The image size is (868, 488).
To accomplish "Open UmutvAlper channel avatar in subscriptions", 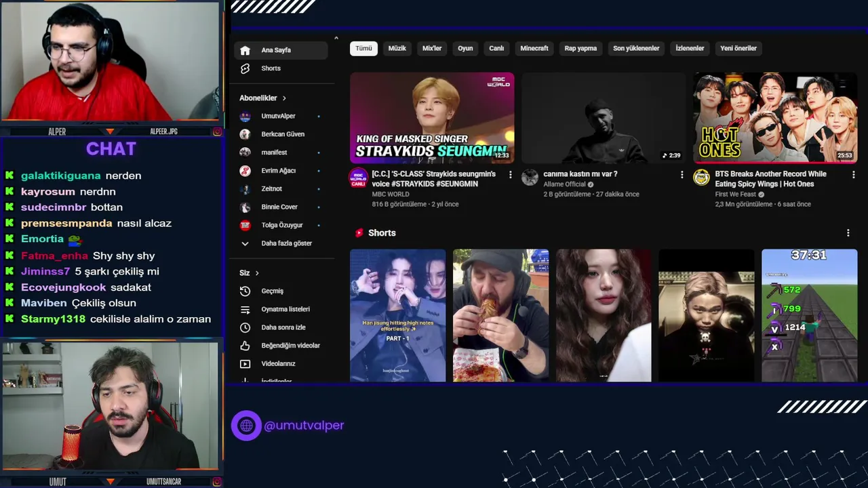I will tap(245, 116).
